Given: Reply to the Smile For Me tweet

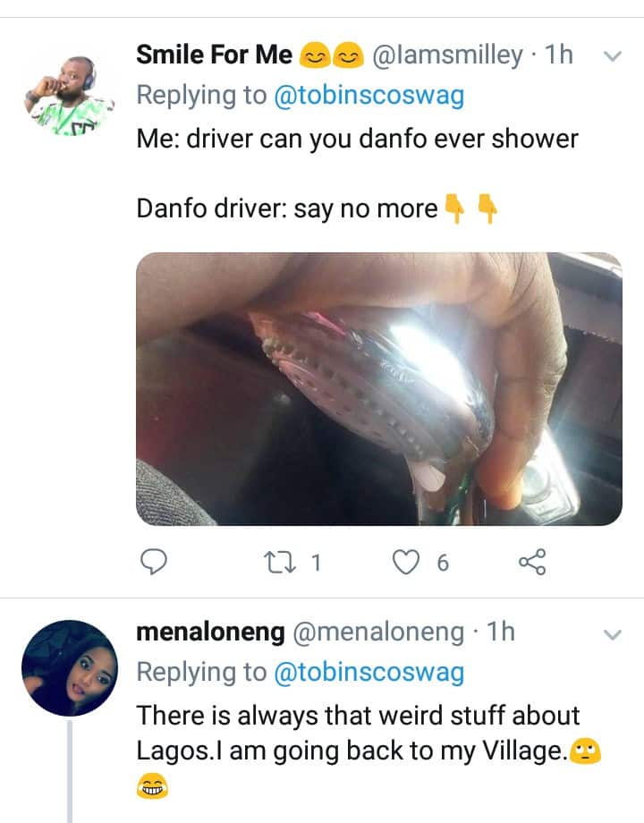Looking at the screenshot, I should (156, 563).
